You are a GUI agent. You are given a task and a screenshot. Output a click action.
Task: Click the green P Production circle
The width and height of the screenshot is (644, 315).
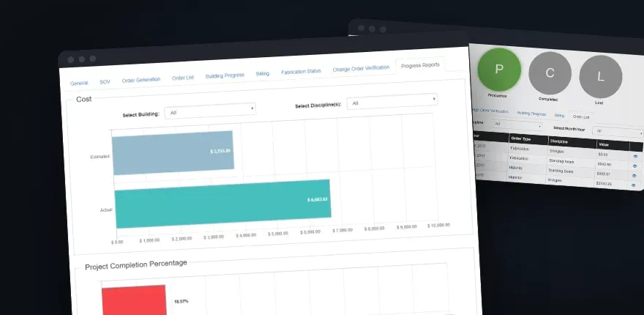click(499, 70)
